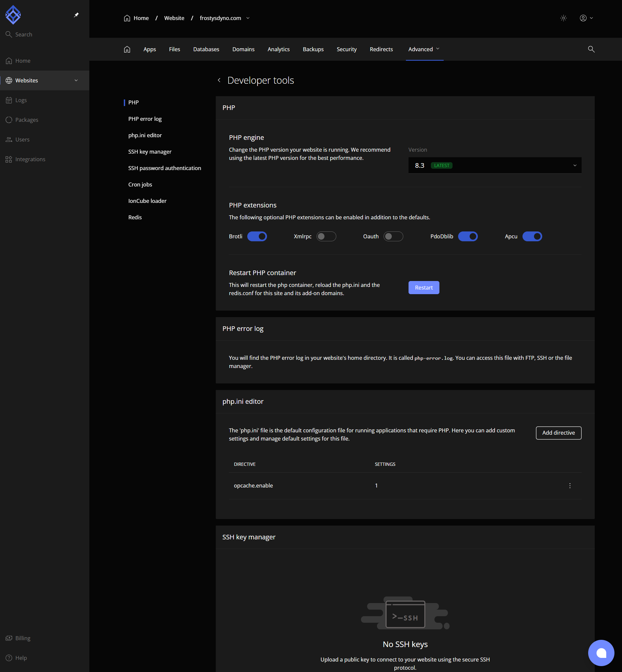The image size is (622, 672).
Task: Jump to Cron jobs in side nav
Action: pyautogui.click(x=140, y=184)
